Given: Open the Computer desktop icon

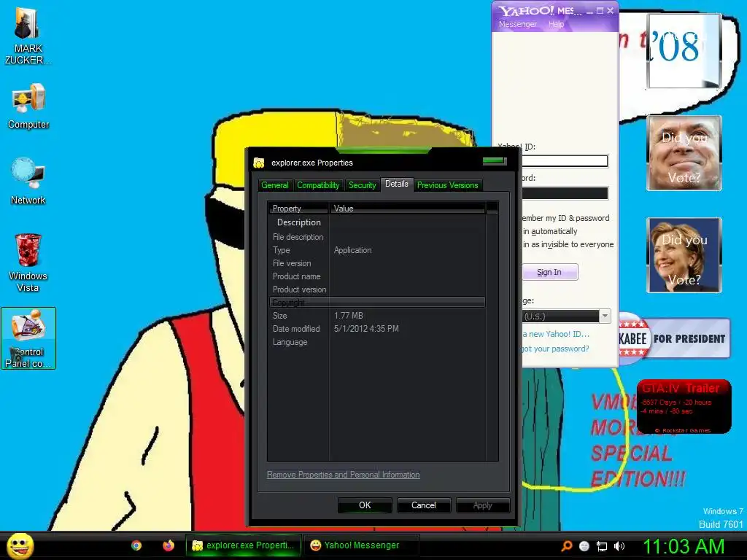Looking at the screenshot, I should 28,106.
